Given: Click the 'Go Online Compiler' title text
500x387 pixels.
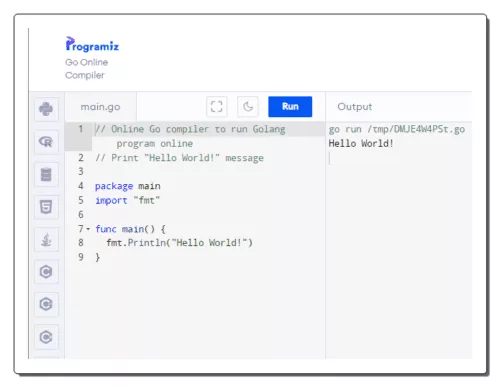Looking at the screenshot, I should click(87, 69).
